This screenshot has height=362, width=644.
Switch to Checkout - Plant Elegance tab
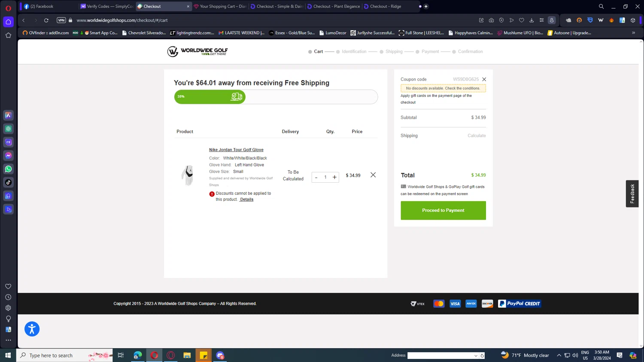pos(334,6)
